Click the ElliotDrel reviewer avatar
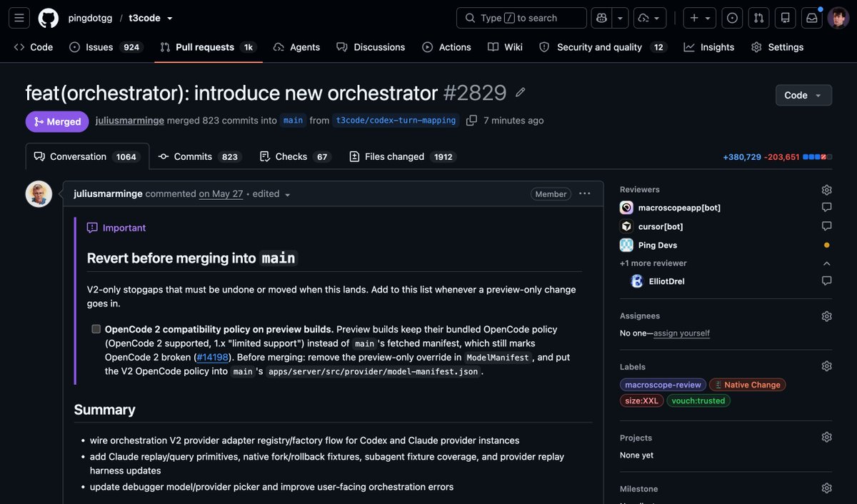Screen dimensions: 857x504 tap(637, 281)
